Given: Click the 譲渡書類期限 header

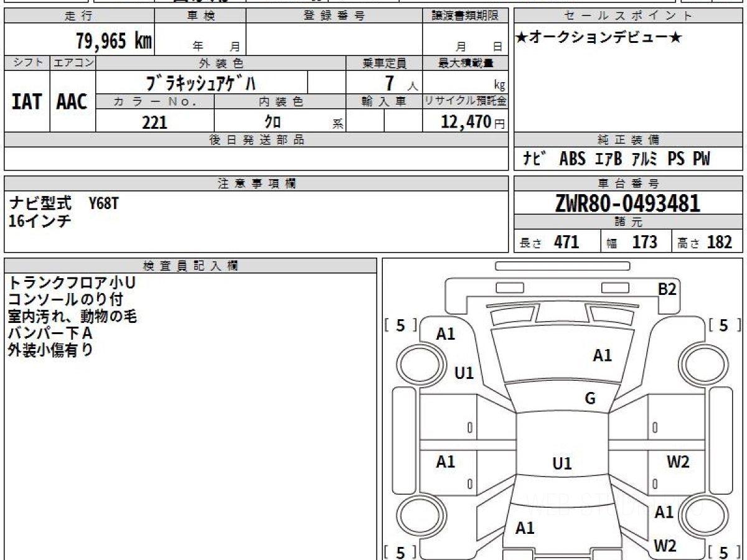Looking at the screenshot, I should 466,16.
